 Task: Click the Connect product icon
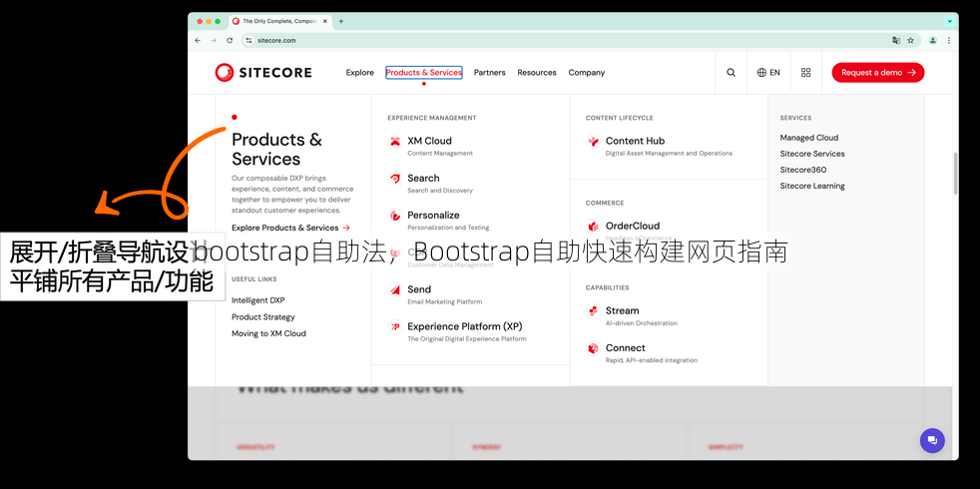click(x=593, y=348)
